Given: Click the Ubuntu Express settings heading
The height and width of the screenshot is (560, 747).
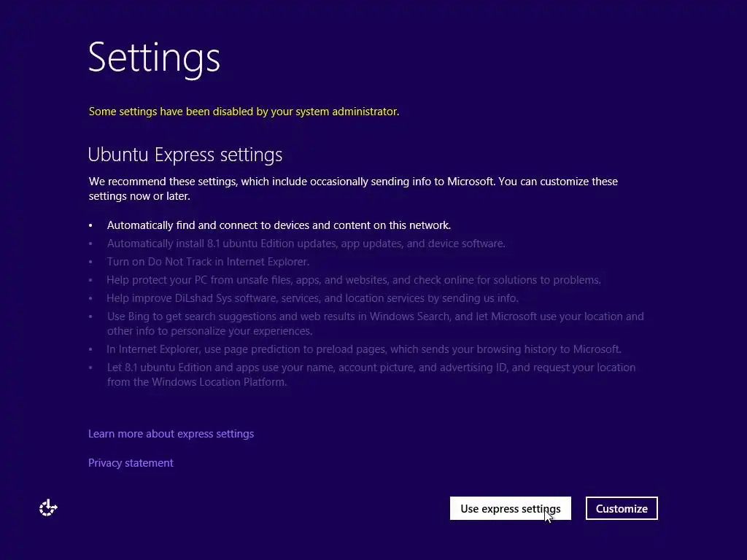Looking at the screenshot, I should coord(185,155).
